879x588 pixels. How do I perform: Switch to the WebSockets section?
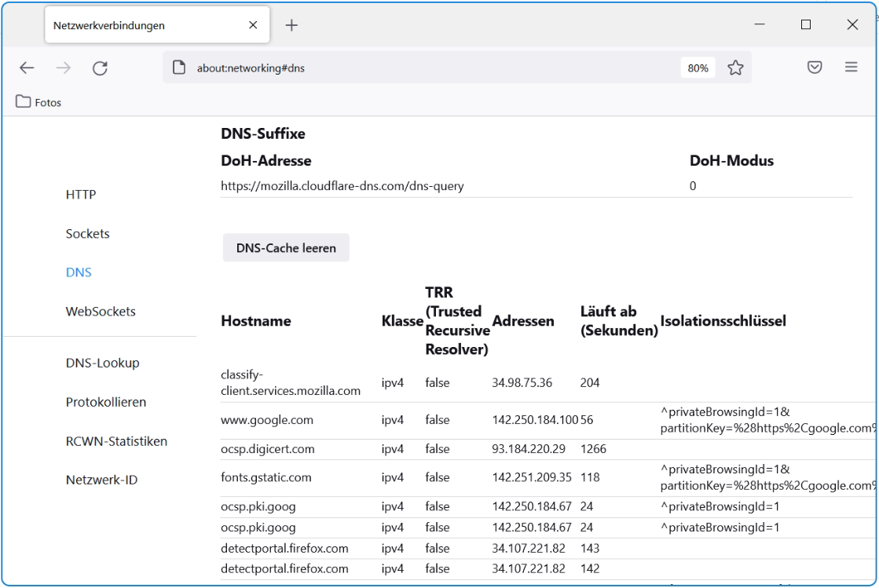[x=98, y=311]
